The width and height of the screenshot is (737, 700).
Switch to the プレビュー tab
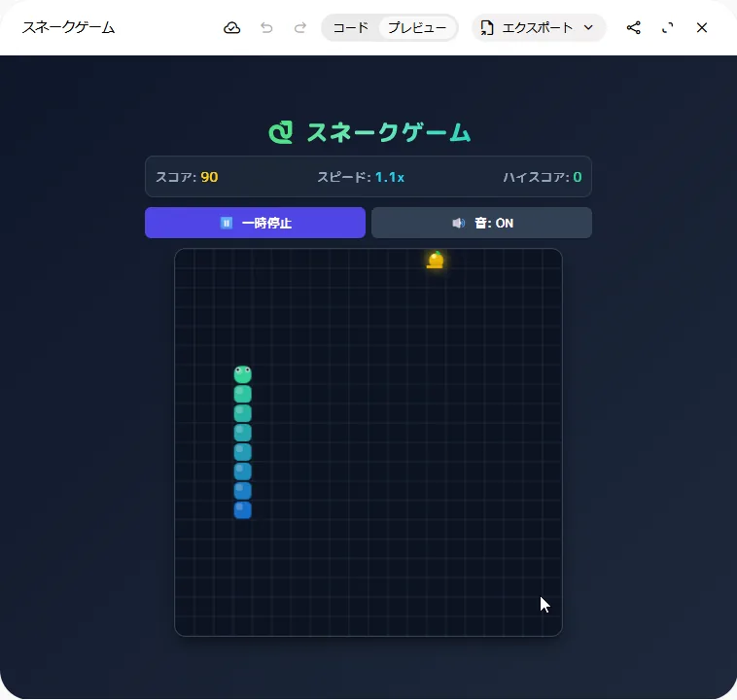click(417, 28)
